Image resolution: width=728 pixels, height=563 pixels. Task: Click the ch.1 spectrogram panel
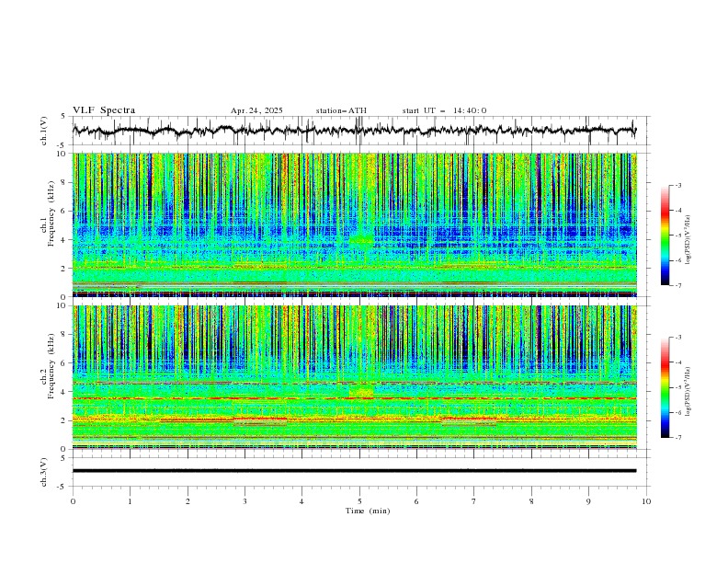355,224
